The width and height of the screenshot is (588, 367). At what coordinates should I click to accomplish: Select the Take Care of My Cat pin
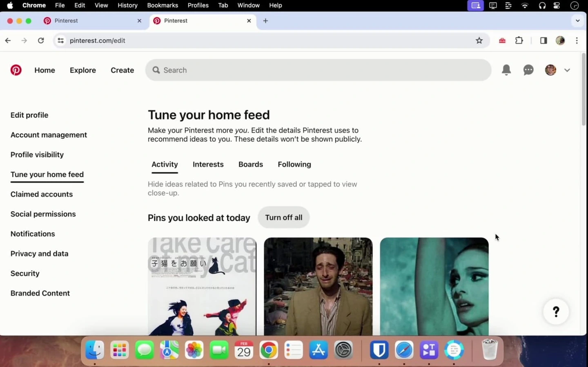(202, 287)
